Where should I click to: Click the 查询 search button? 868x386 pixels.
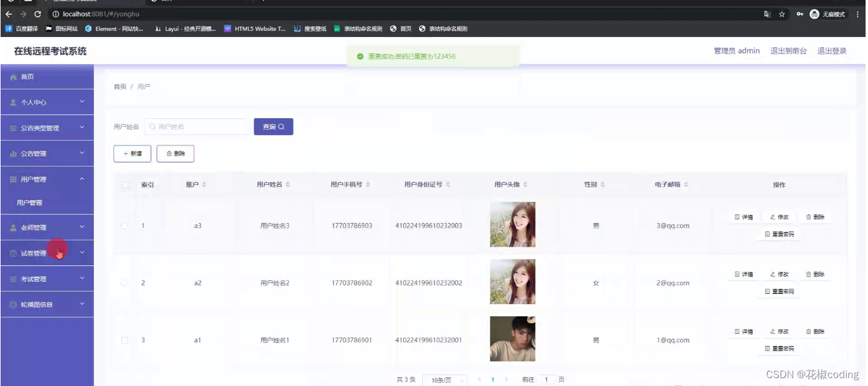[274, 127]
